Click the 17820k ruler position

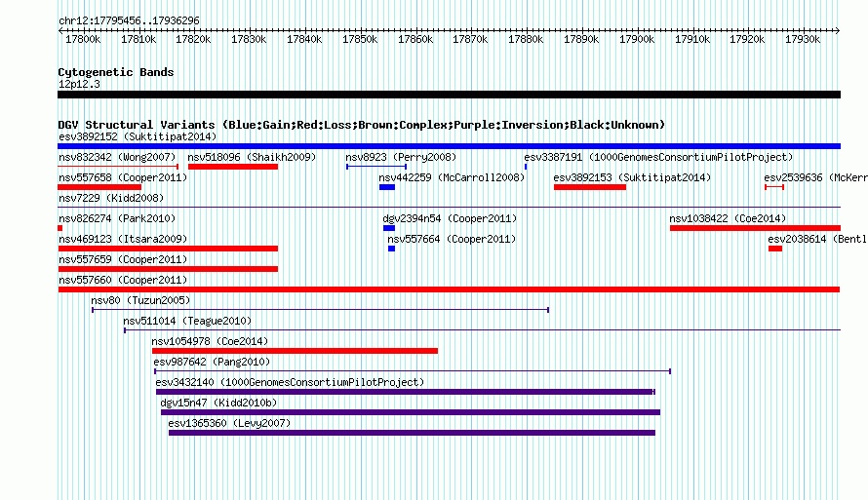194,39
